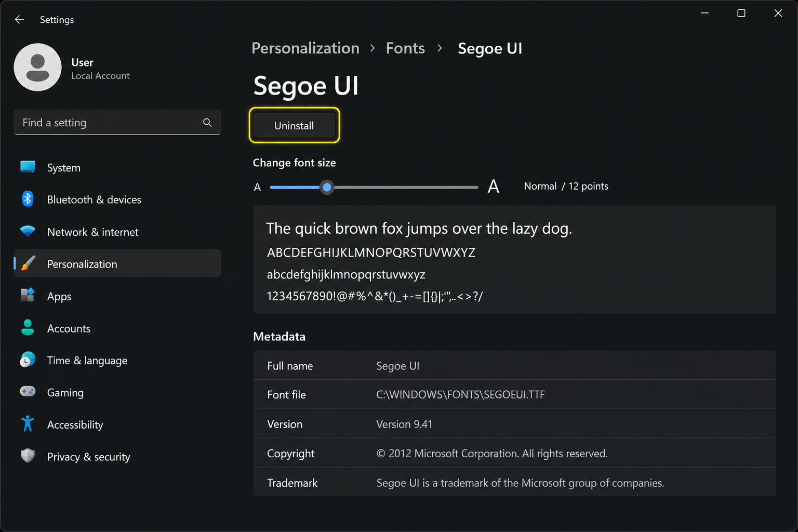Click the Personalization paintbrush icon
The image size is (798, 532).
(28, 263)
